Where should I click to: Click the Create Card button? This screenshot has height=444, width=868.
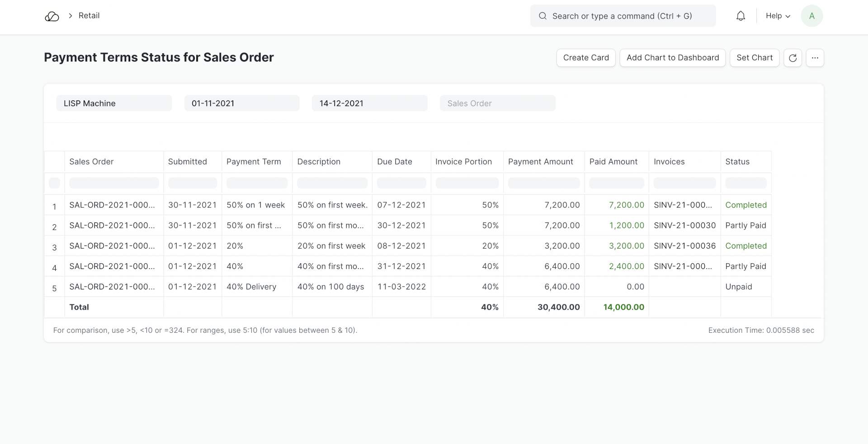coord(585,58)
